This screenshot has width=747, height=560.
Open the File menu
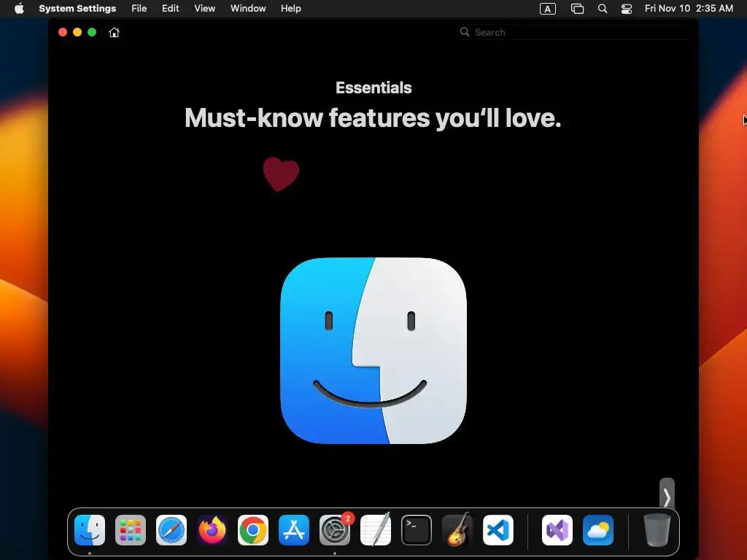tap(139, 8)
